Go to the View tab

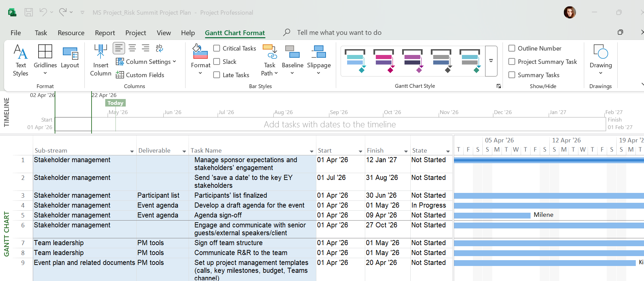(164, 33)
